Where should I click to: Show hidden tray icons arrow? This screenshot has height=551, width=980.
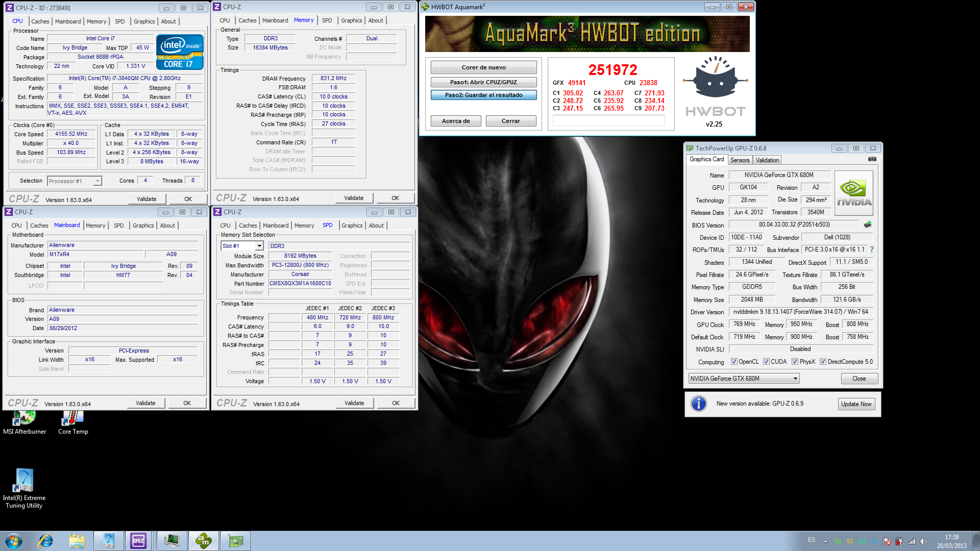(x=825, y=541)
